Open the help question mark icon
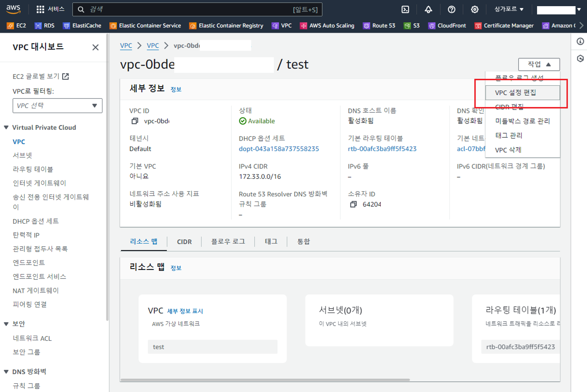This screenshot has width=587, height=392. pos(452,9)
